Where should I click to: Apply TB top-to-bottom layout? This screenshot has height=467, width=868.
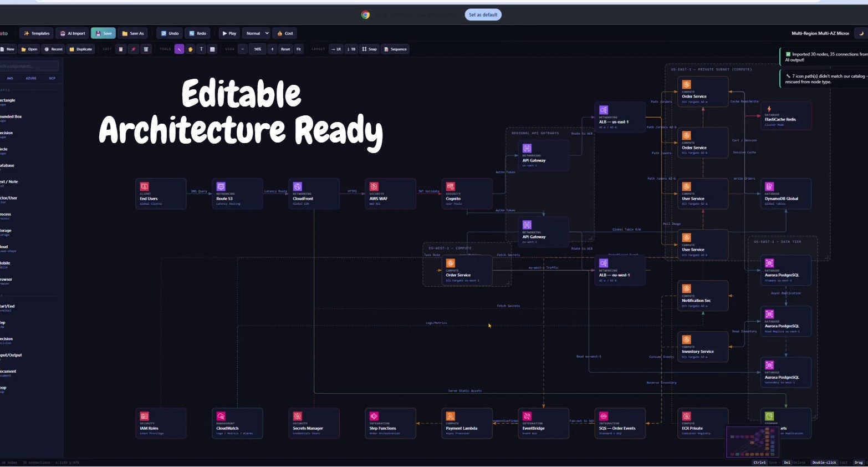click(351, 49)
